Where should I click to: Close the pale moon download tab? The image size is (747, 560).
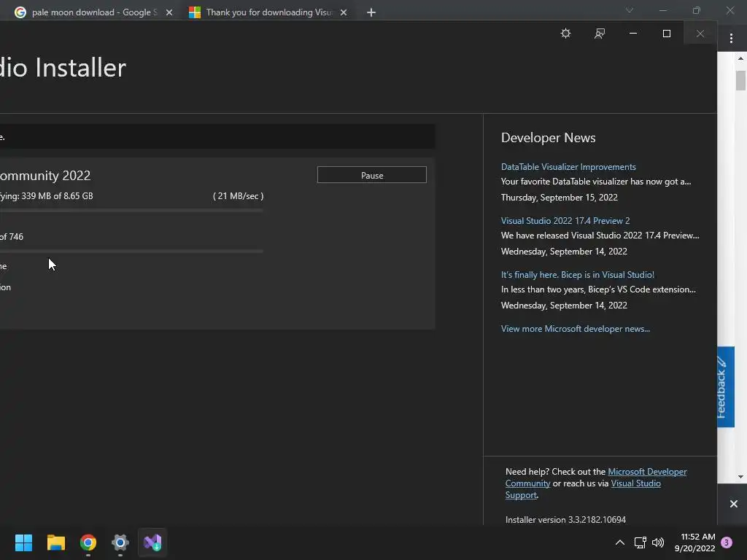tap(169, 12)
